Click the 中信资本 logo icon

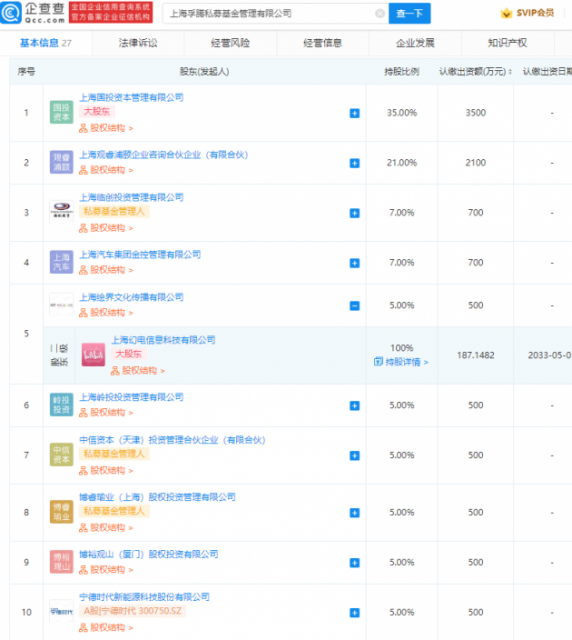[61, 454]
